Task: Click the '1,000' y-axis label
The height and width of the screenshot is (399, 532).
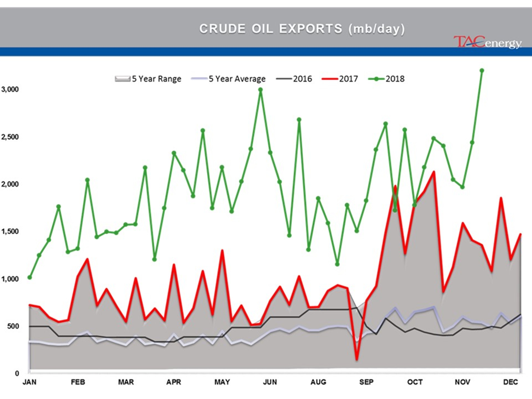Action: (x=10, y=279)
